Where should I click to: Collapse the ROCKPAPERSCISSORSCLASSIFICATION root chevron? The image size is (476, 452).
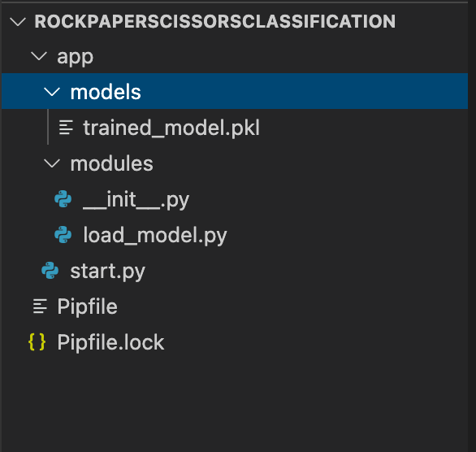pyautogui.click(x=18, y=22)
